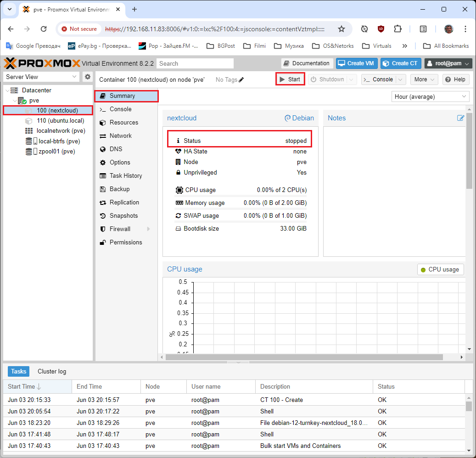Open Task History section
This screenshot has height=458, width=476.
tap(126, 176)
